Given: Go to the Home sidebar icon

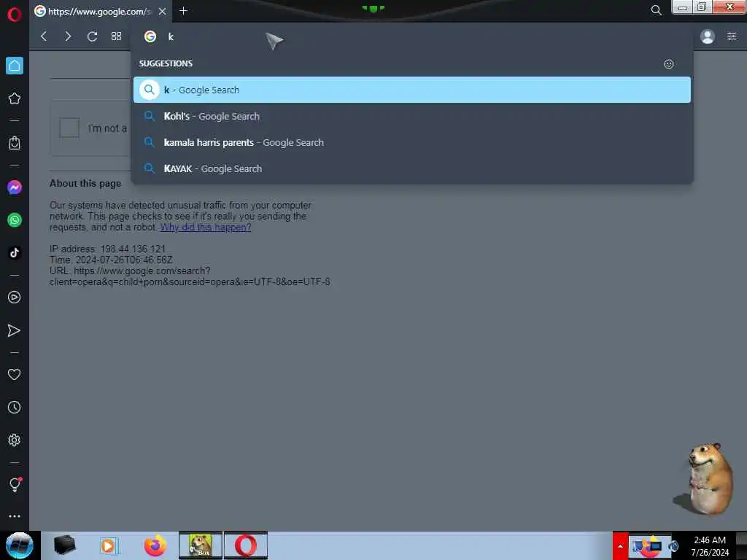Looking at the screenshot, I should pos(15,66).
